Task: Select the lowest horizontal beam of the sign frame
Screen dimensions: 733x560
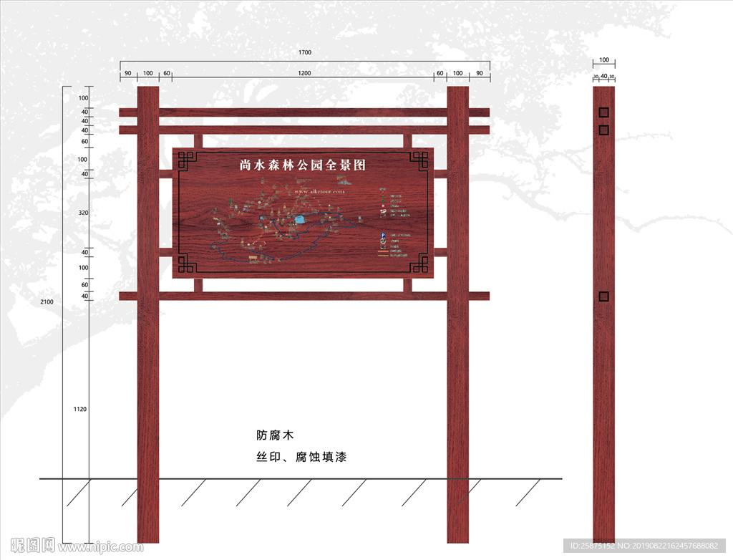Action: coord(304,296)
